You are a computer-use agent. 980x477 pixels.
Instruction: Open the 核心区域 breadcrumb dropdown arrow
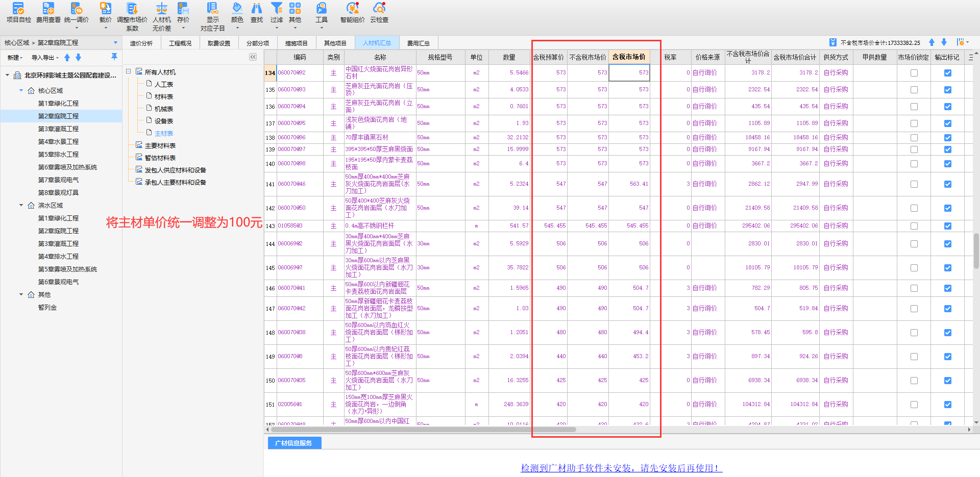tap(115, 43)
